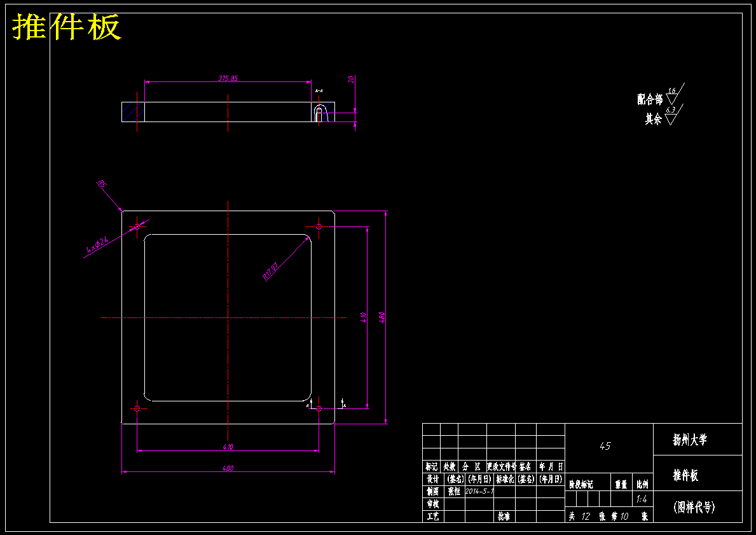Click the 重量 header cell

click(621, 484)
